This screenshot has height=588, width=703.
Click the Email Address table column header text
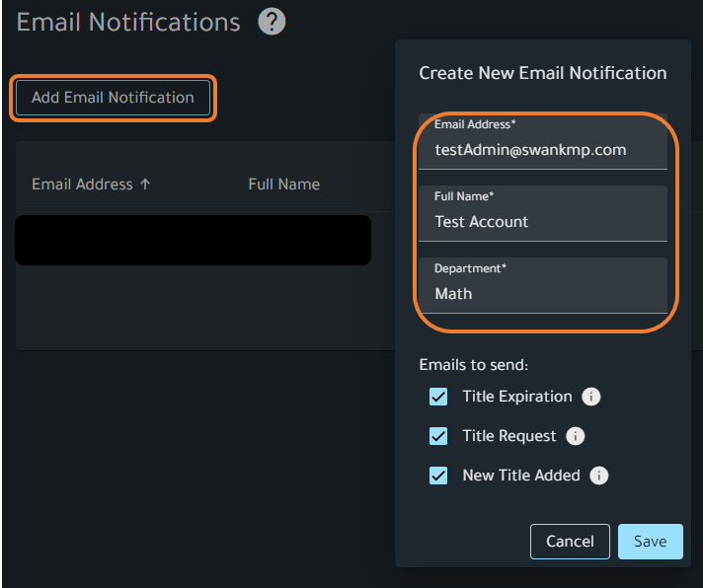(x=82, y=184)
